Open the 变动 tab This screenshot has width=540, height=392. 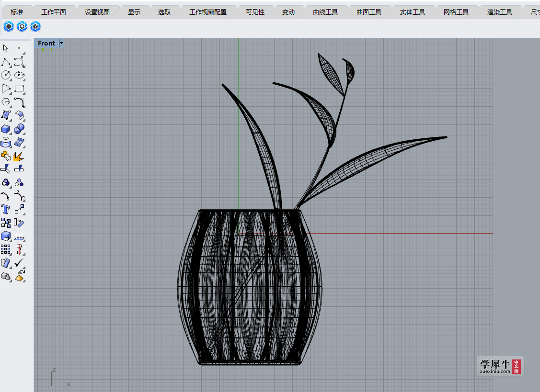click(288, 12)
